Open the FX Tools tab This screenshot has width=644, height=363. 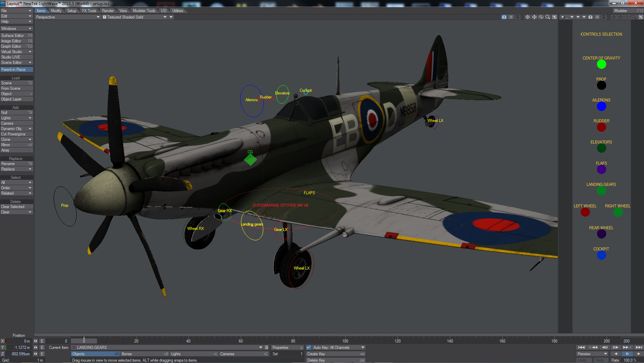point(89,11)
